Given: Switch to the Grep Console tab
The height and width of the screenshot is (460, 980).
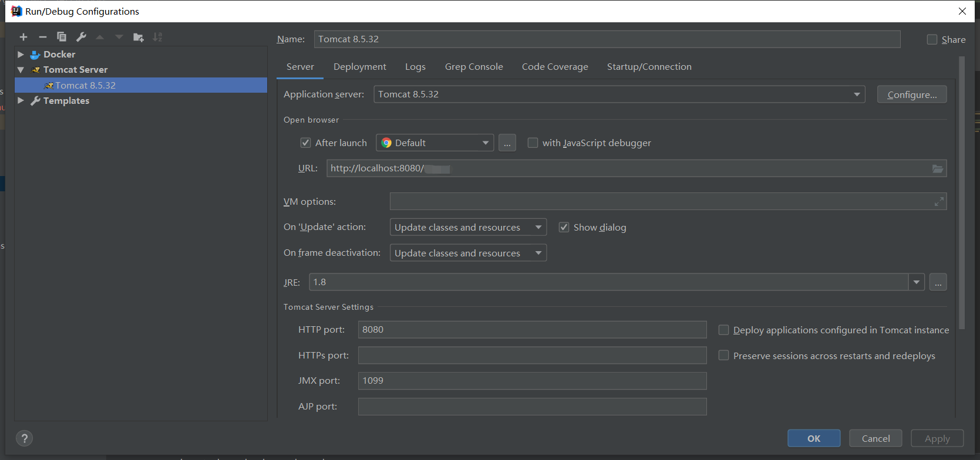Looking at the screenshot, I should 474,67.
